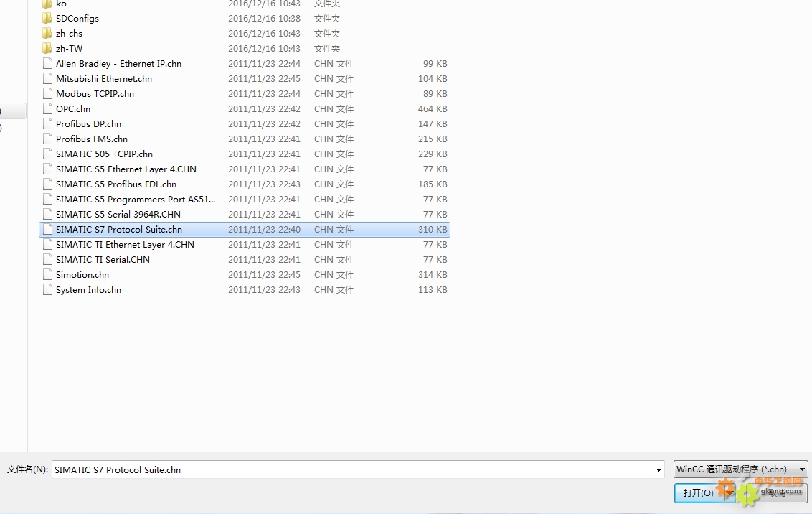Select Profibus FMS.chn file name
Image resolution: width=812 pixels, height=514 pixels.
(92, 139)
